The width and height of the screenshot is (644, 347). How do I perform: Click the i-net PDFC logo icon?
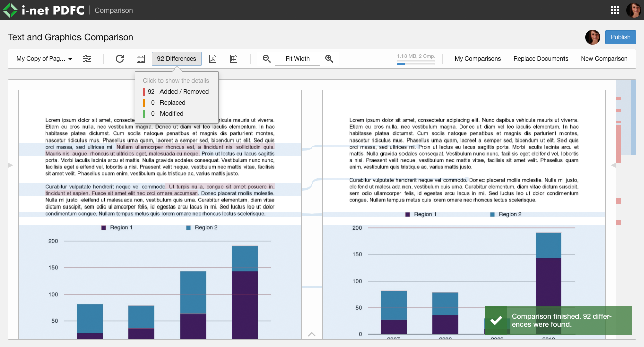pyautogui.click(x=10, y=10)
